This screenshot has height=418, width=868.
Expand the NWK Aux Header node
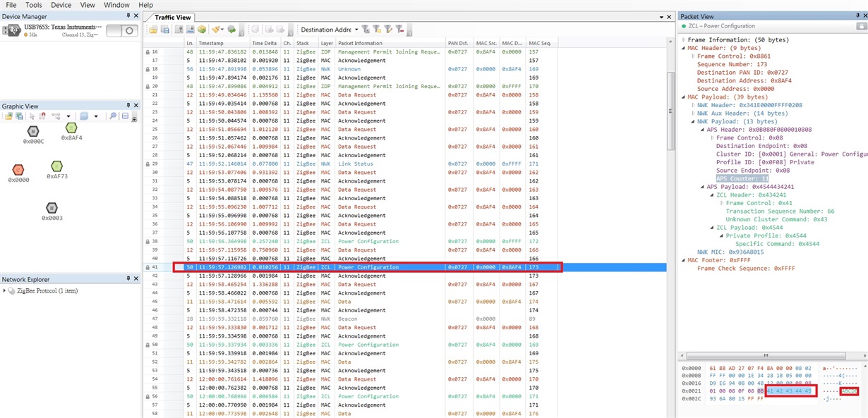(x=693, y=113)
